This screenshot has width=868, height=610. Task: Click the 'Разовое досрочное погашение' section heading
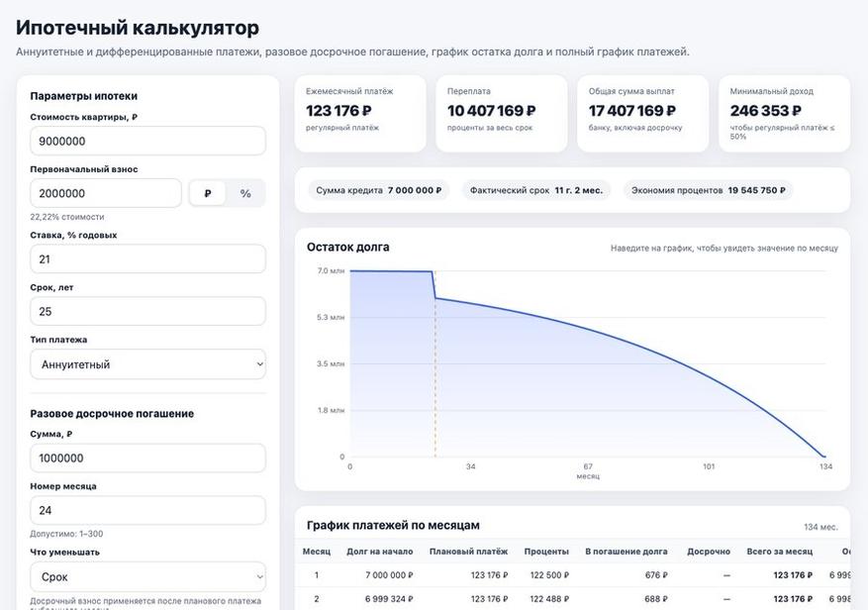tap(112, 413)
